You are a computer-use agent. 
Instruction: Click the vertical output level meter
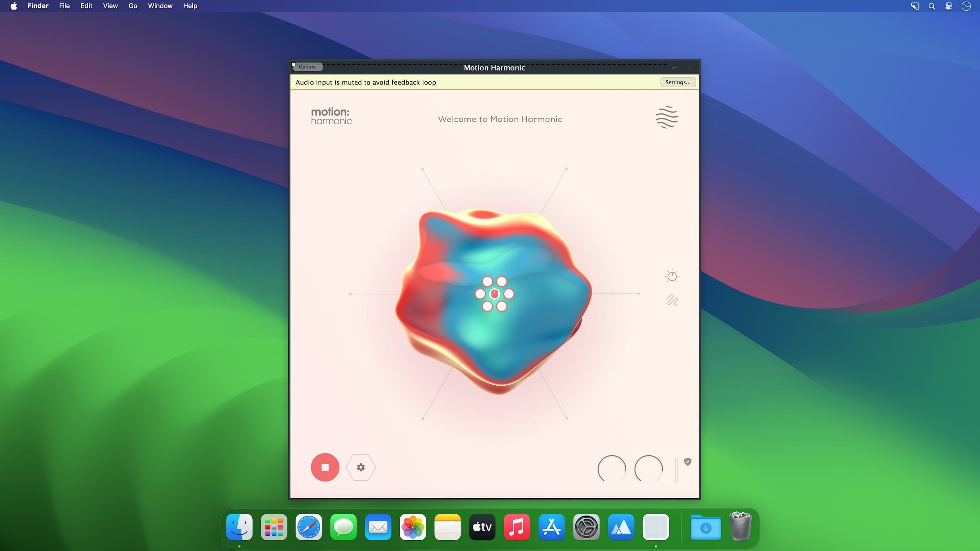click(x=676, y=469)
